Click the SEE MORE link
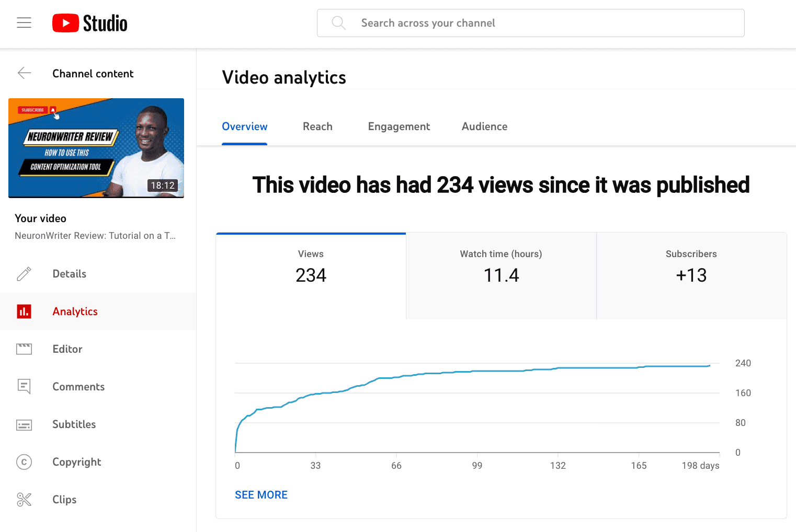The image size is (796, 532). pyautogui.click(x=261, y=494)
